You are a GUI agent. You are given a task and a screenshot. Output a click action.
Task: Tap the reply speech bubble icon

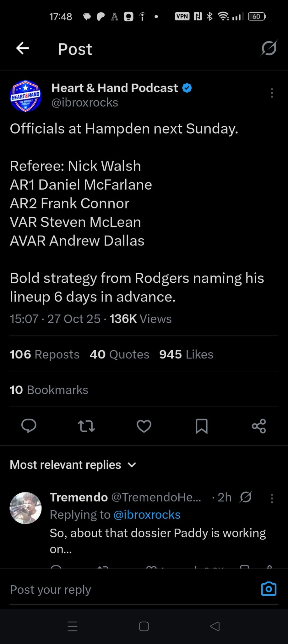pos(29,426)
